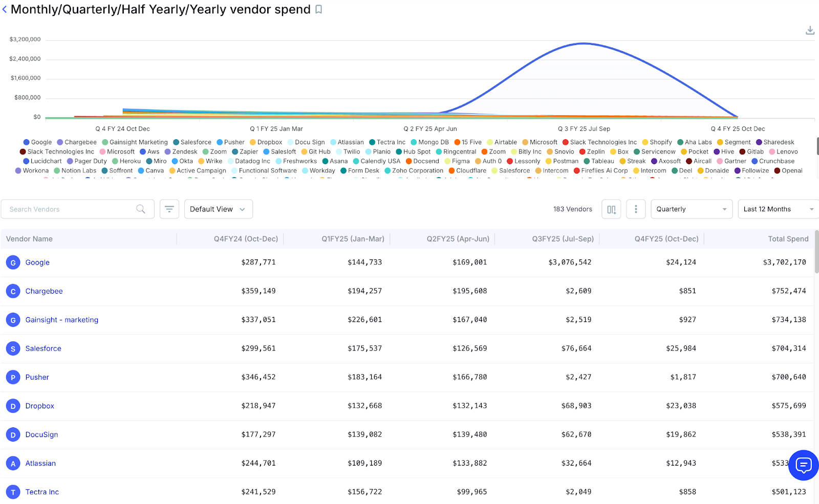Open the Quarterly dropdown
The height and width of the screenshot is (504, 819).
pyautogui.click(x=691, y=209)
